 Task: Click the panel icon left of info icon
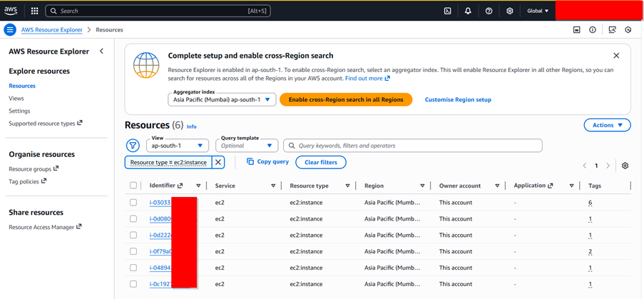coord(577,30)
